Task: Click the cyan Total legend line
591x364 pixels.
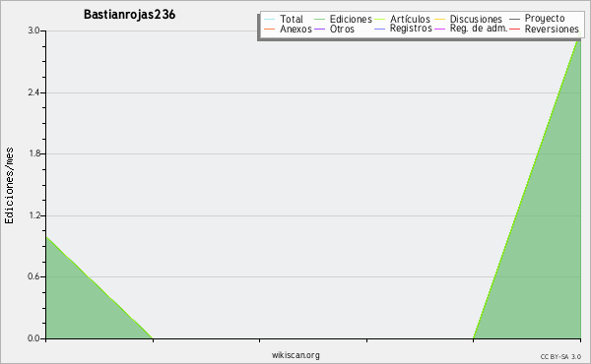Action: click(270, 19)
